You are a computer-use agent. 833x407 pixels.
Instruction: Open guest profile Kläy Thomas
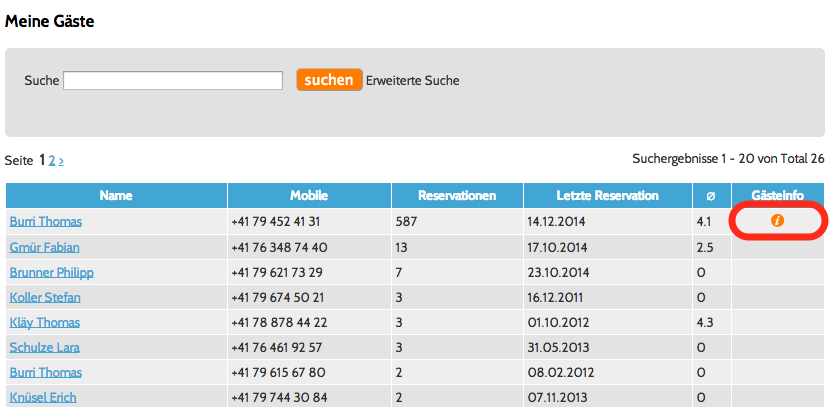pos(44,322)
